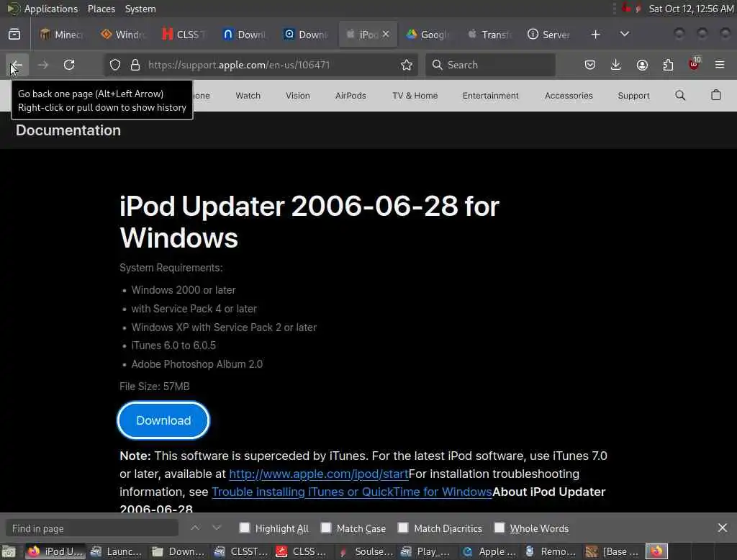Open the Extensions puzzle icon
737x560 pixels.
pos(668,65)
